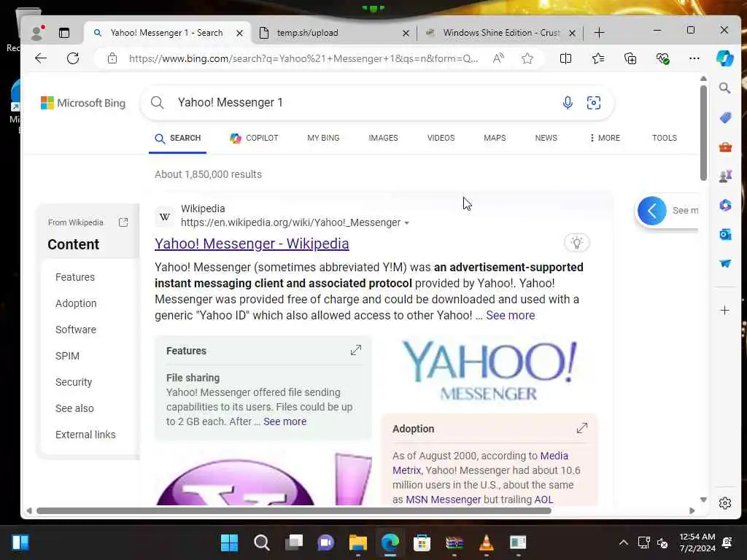Show hidden system tray icons

coord(623,542)
